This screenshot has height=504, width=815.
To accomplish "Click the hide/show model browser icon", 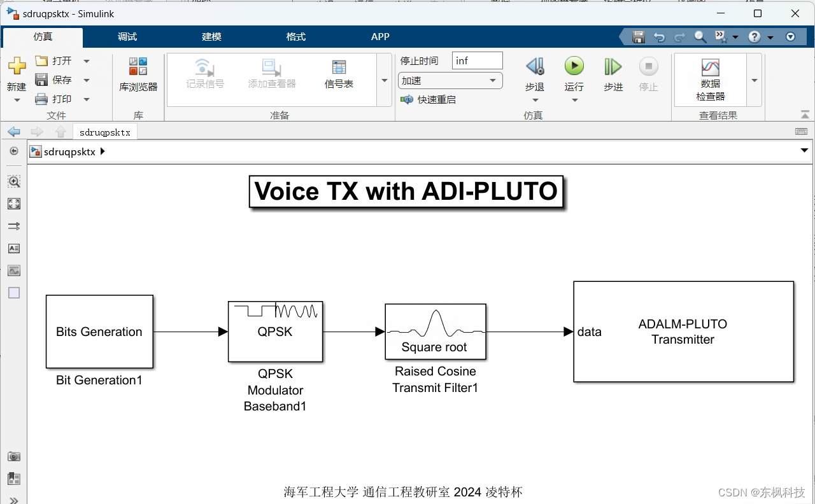I will coord(14,151).
